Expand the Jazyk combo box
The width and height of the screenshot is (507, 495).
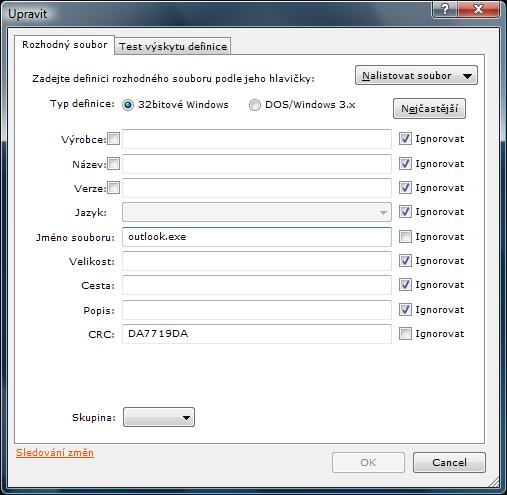[x=257, y=212]
